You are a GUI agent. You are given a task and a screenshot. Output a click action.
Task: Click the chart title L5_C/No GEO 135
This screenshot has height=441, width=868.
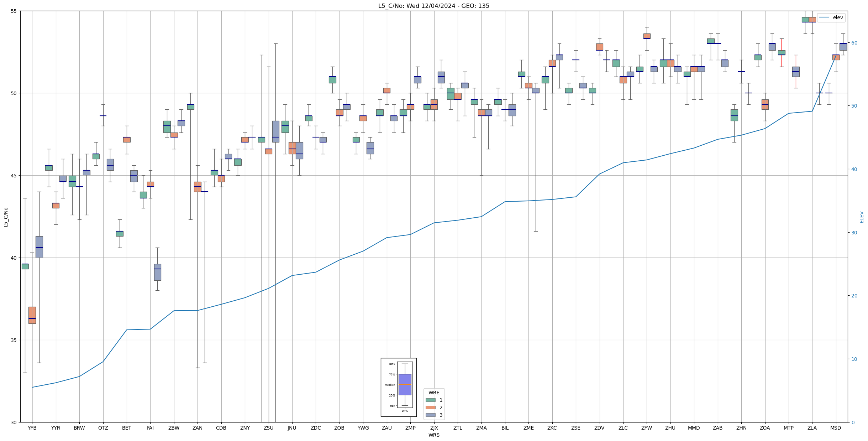click(x=433, y=6)
